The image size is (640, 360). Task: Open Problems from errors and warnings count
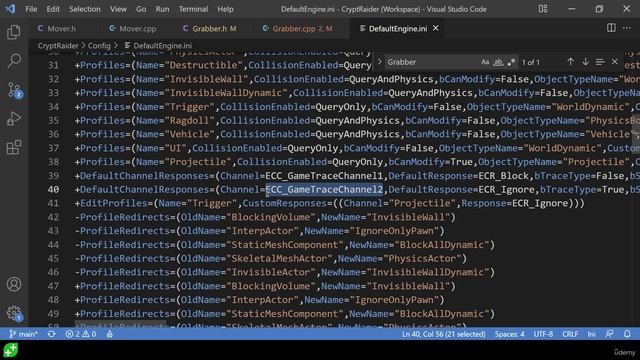(81, 334)
